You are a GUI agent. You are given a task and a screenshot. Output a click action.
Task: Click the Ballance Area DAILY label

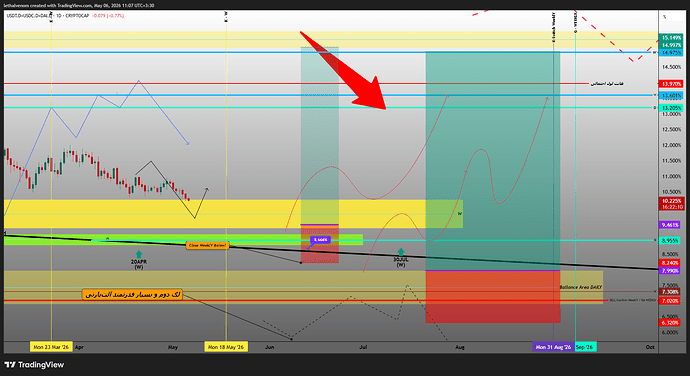click(x=580, y=287)
